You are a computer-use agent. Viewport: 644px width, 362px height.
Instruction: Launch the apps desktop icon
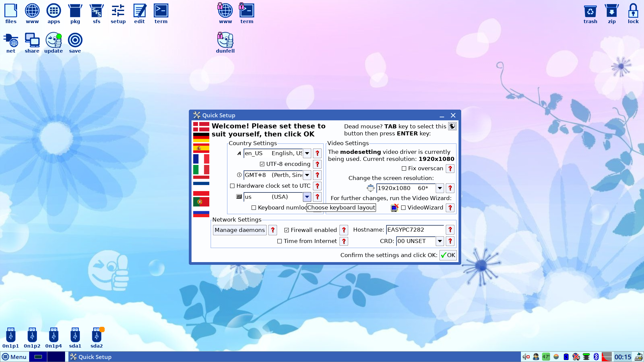(x=54, y=13)
